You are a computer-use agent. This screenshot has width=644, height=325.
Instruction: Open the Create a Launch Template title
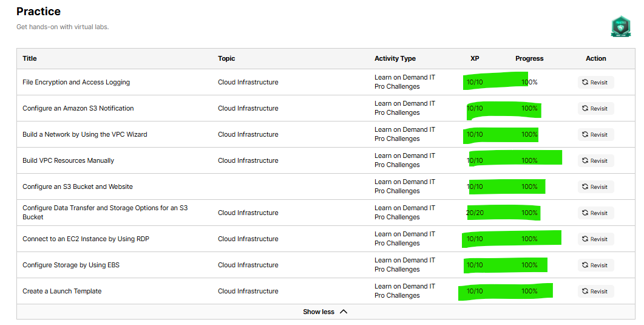(62, 291)
